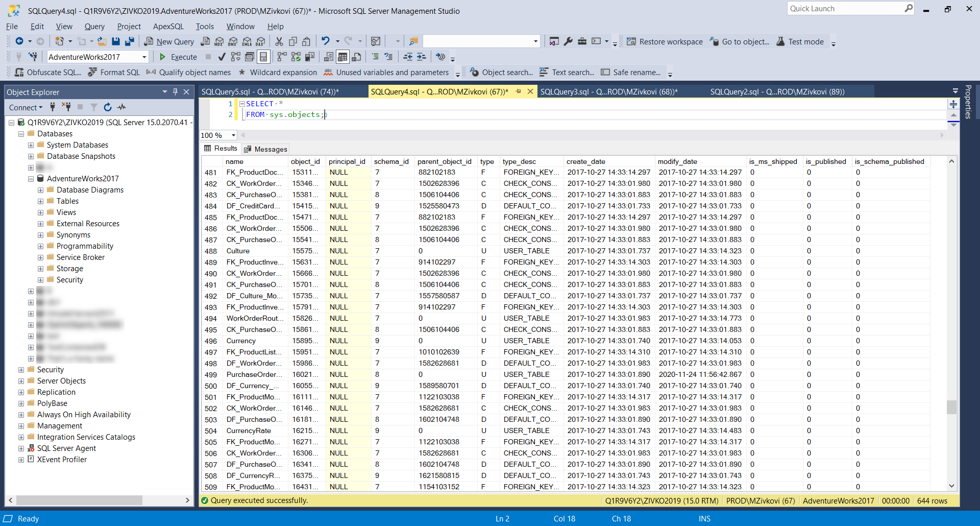Click the Connect button in Object Explorer
The height and width of the screenshot is (526, 980).
pos(24,107)
